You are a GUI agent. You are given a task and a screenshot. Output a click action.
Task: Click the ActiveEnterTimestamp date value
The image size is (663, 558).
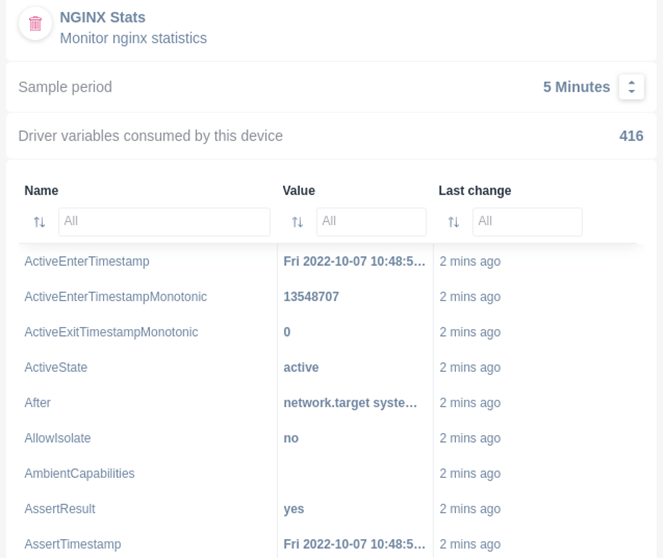[x=354, y=261]
